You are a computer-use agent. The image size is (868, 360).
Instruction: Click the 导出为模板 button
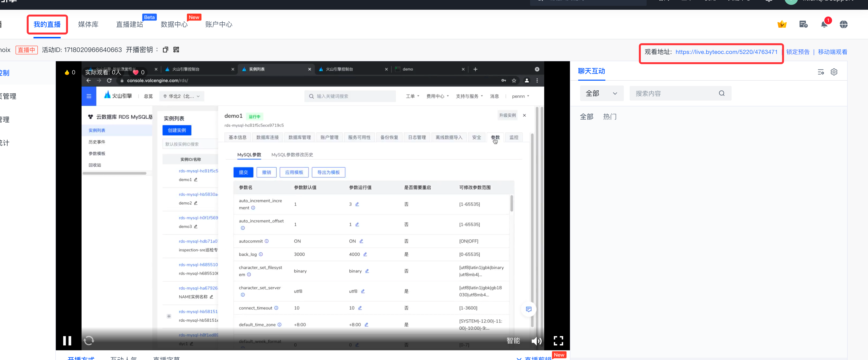(x=328, y=172)
